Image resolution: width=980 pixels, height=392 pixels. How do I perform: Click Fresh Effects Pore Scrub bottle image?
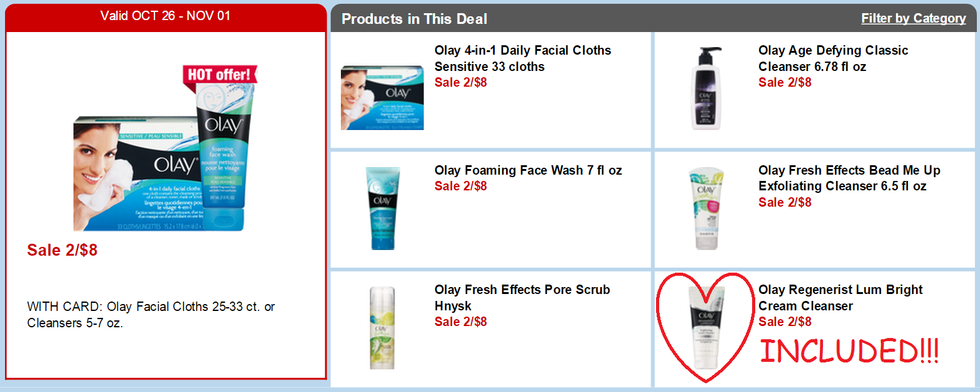pyautogui.click(x=382, y=328)
